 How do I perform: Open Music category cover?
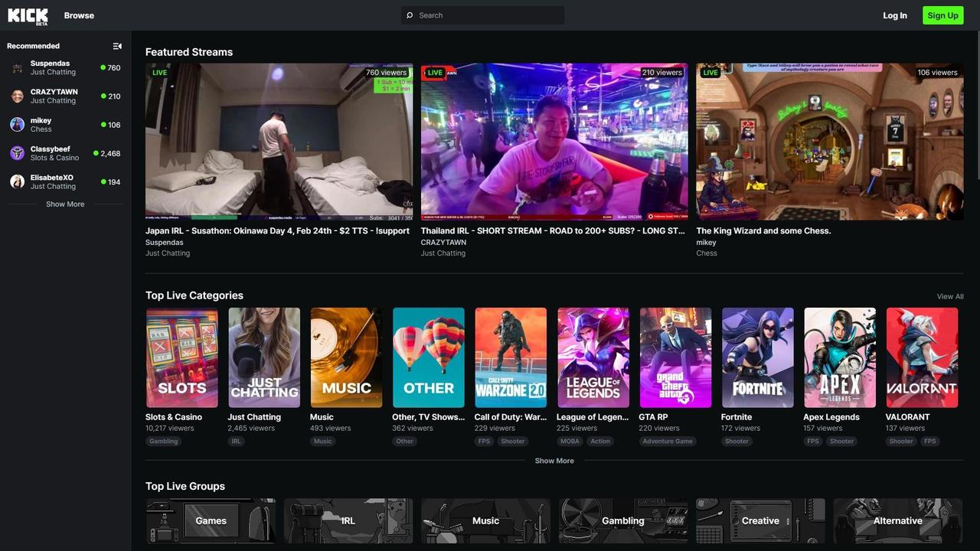pos(346,357)
